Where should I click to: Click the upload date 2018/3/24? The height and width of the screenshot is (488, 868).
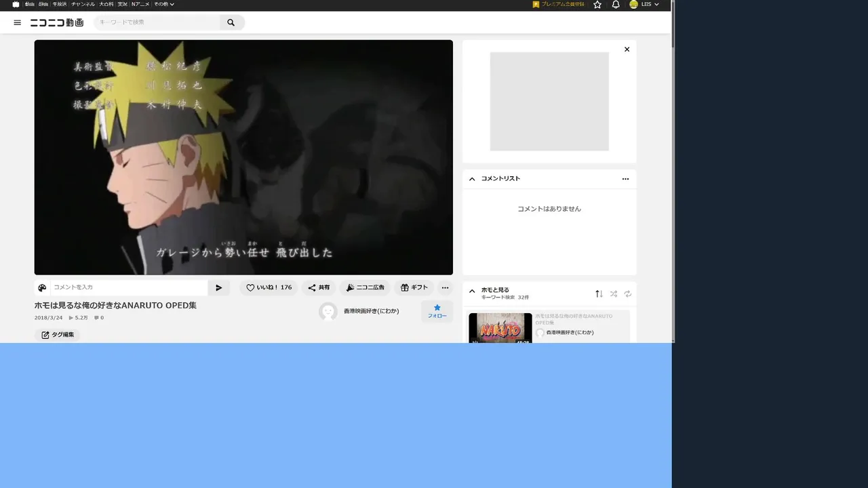pos(49,318)
